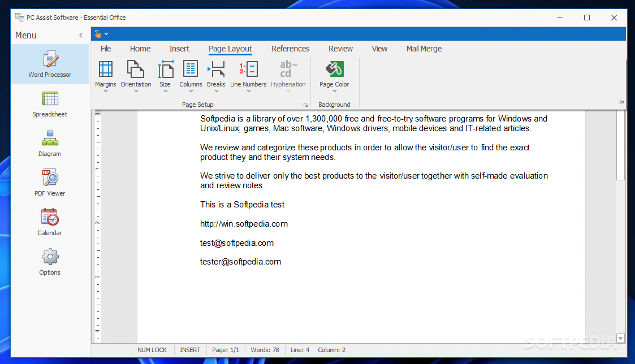Click the Breaks icon
The image size is (635, 364).
216,69
